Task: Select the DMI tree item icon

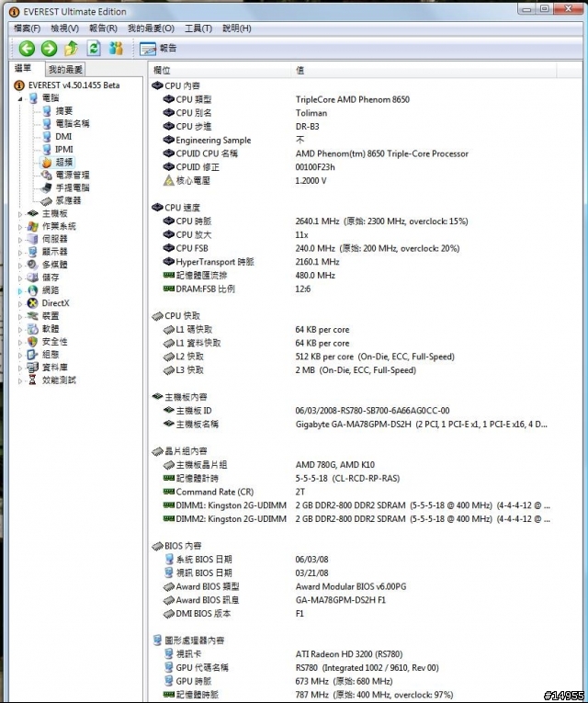Action: tap(47, 136)
